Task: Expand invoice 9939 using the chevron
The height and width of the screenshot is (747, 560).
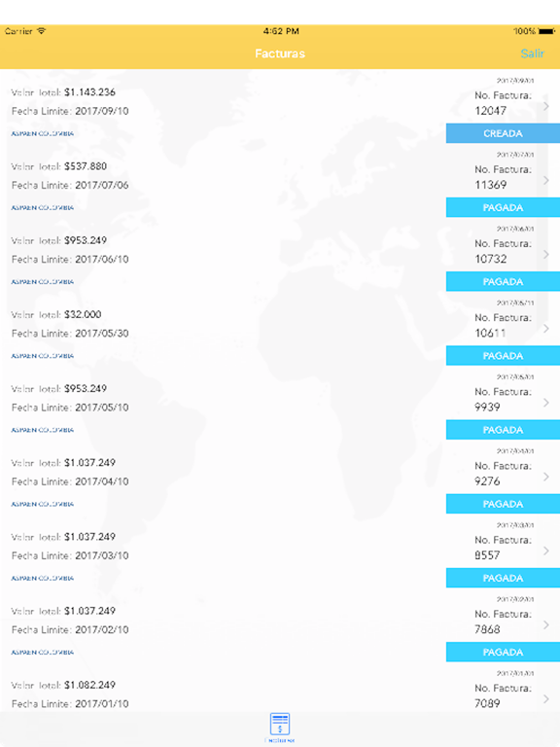Action: [546, 403]
